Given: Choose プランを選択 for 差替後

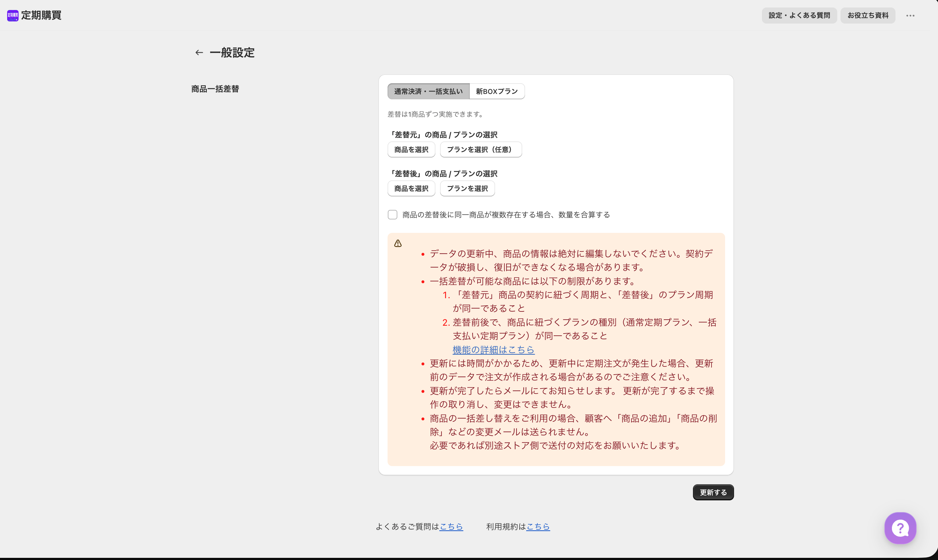Looking at the screenshot, I should click(x=468, y=188).
